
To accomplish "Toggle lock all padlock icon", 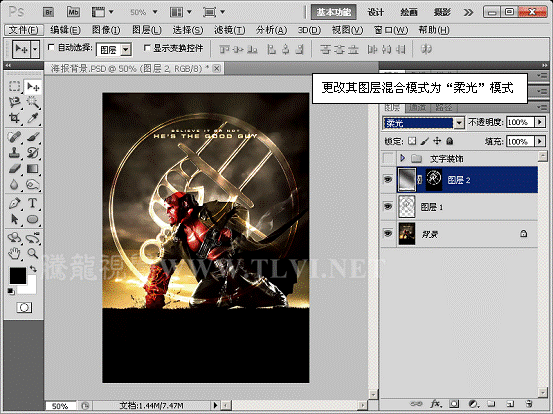I will point(449,141).
